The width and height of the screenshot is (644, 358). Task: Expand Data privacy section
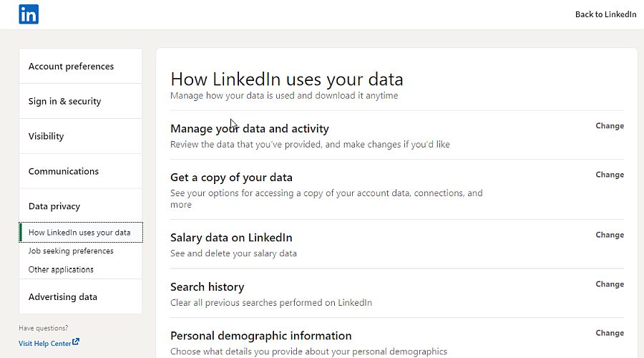click(54, 206)
